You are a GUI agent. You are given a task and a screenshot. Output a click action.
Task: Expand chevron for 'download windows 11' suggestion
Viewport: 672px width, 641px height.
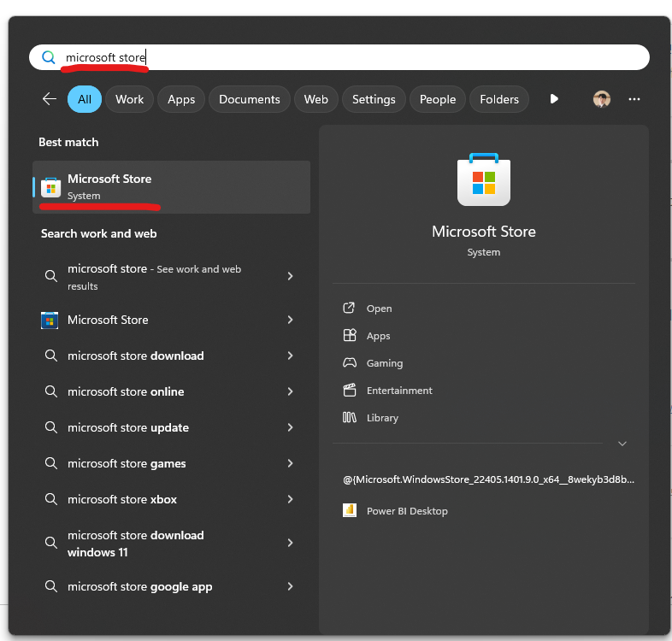click(x=290, y=543)
